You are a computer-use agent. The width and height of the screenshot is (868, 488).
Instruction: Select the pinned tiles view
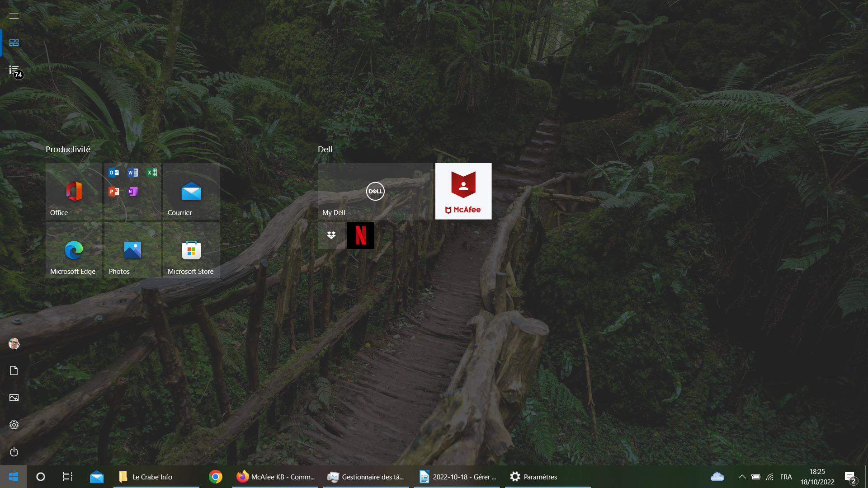[x=14, y=42]
